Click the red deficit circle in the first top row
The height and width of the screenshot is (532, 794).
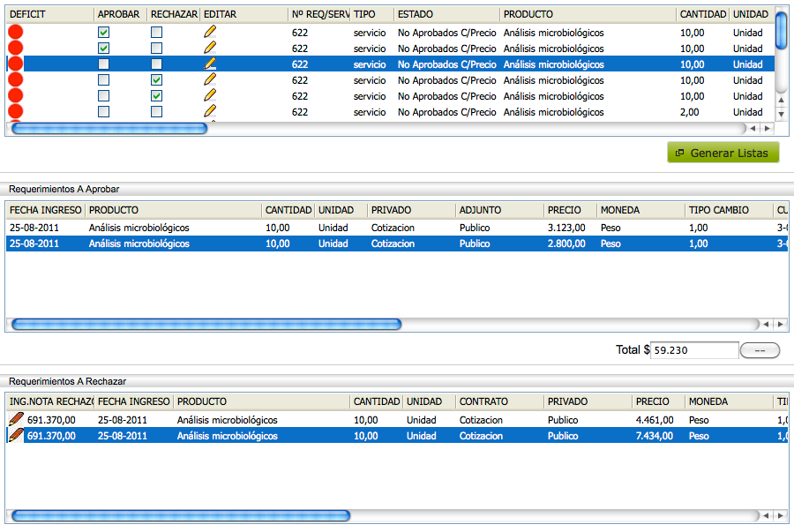point(16,32)
